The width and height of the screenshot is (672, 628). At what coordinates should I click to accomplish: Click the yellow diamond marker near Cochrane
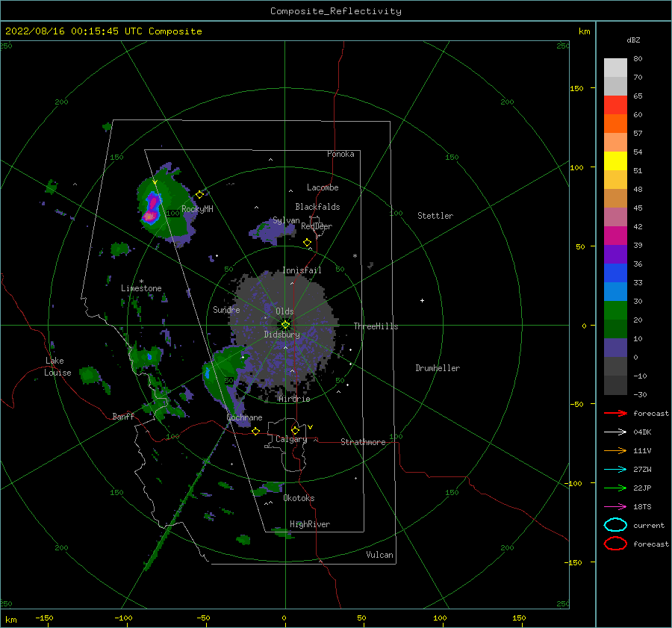pos(256,431)
